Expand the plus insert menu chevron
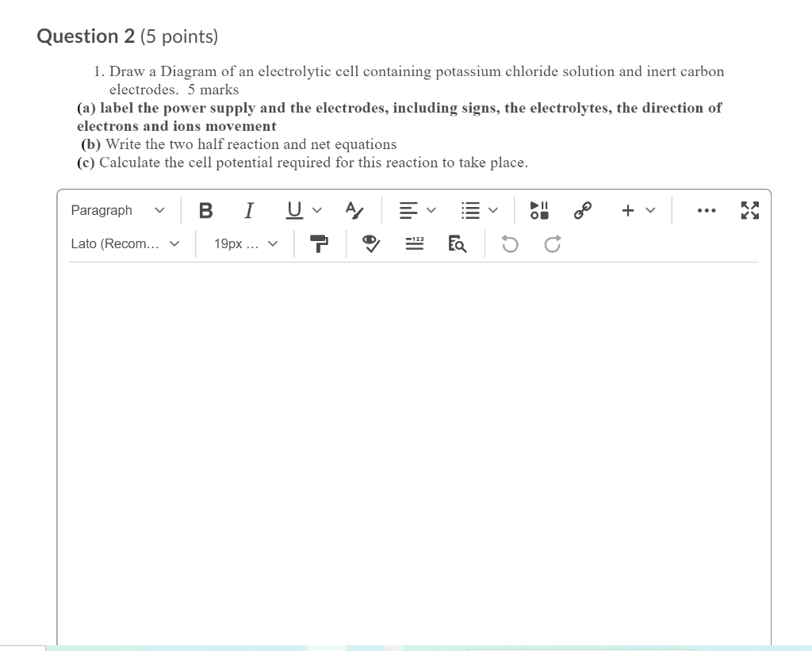The height and width of the screenshot is (651, 812). click(650, 210)
